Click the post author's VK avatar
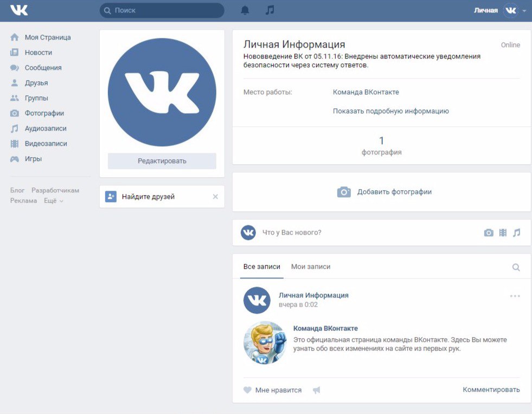532x414 pixels. pos(257,300)
